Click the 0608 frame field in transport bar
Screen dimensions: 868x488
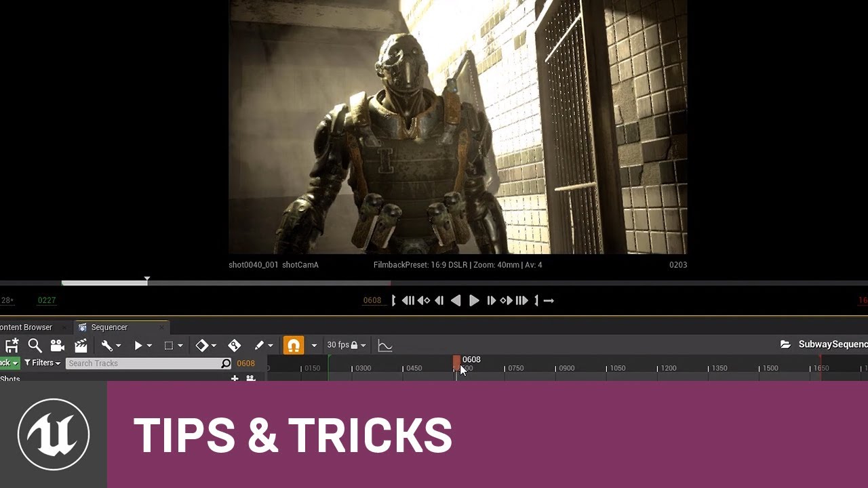coord(372,300)
